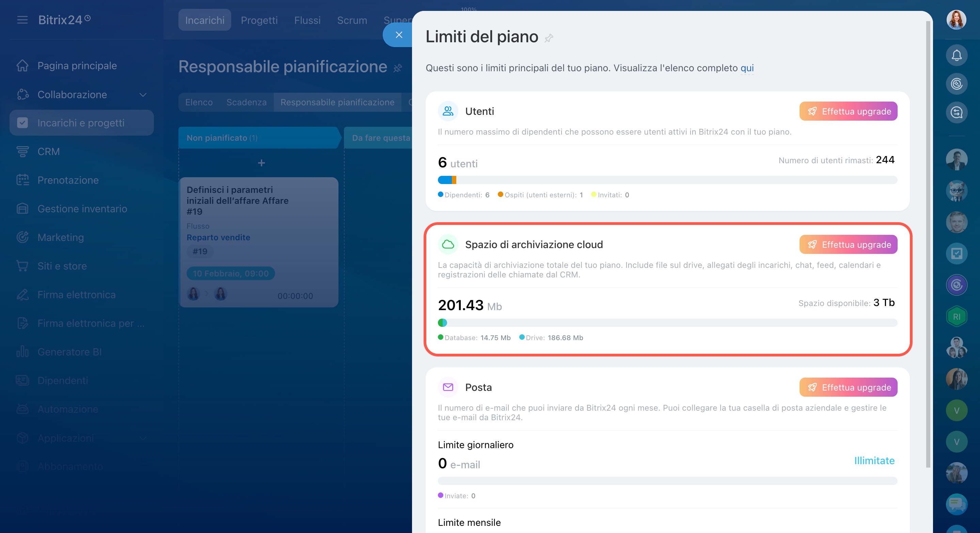This screenshot has width=980, height=533.
Task: Select the Scadenza view tab
Action: pyautogui.click(x=246, y=103)
